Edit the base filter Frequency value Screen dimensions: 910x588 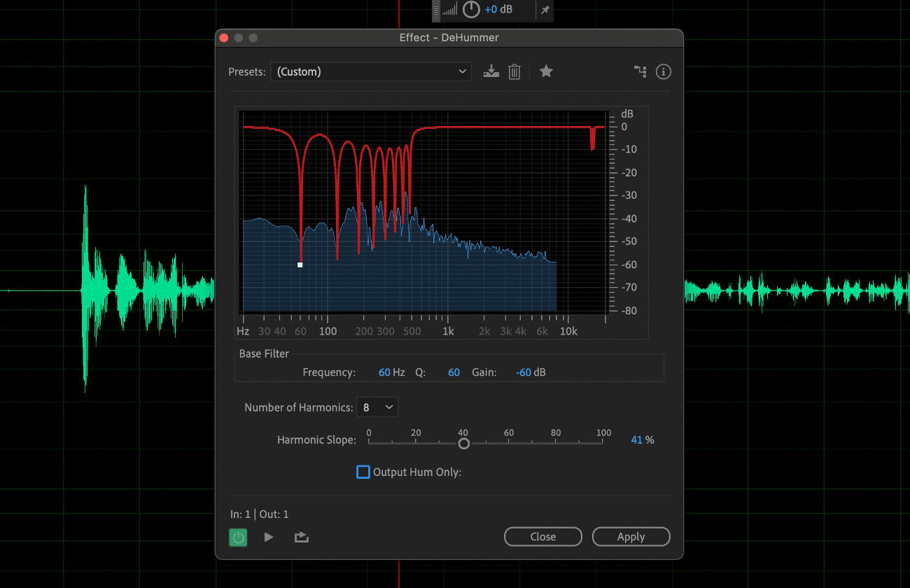[x=386, y=372]
